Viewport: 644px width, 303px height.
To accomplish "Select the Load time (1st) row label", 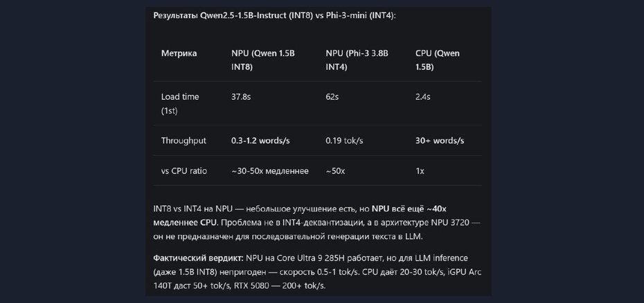I will coord(180,103).
